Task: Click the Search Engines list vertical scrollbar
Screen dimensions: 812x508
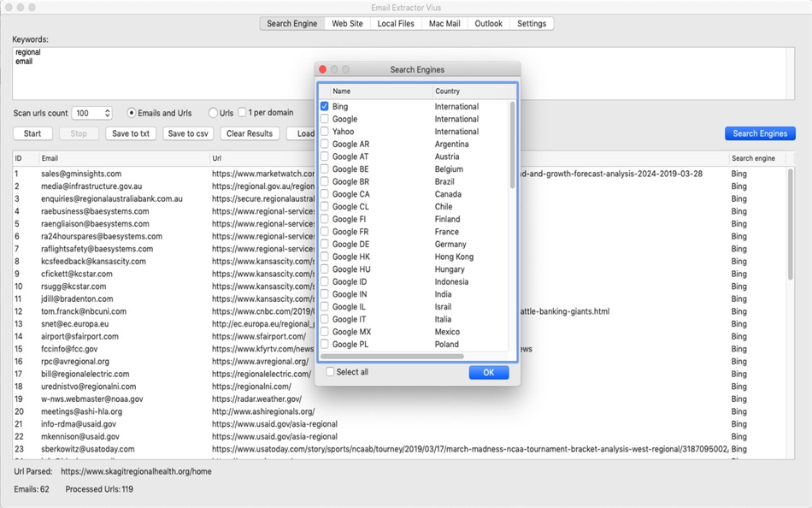Action: [x=512, y=145]
